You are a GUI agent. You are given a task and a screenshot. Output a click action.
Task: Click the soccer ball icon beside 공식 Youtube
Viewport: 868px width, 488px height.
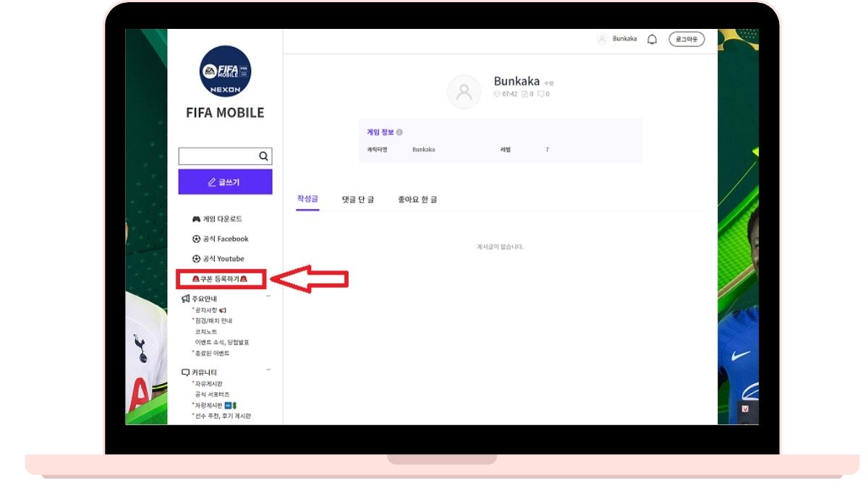(196, 259)
